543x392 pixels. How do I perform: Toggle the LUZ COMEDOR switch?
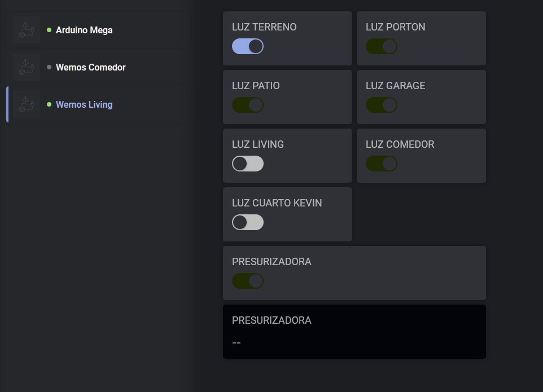[381, 164]
